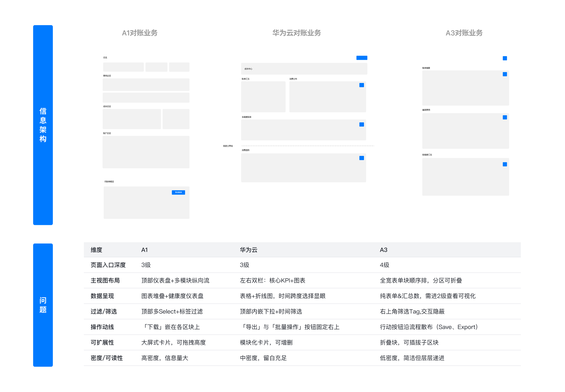565x392 pixels.
Task: Click 大屏式卡片，可拖拽高度 cell
Action: click(x=174, y=342)
